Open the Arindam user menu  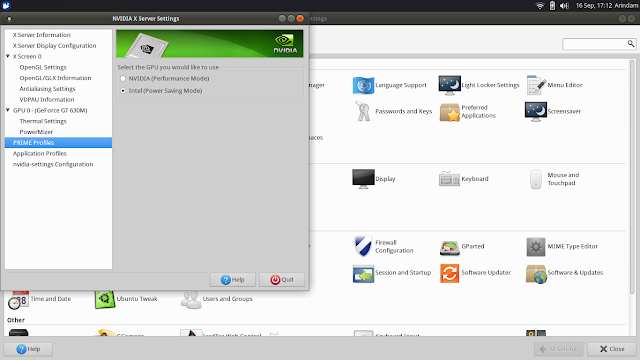627,5
